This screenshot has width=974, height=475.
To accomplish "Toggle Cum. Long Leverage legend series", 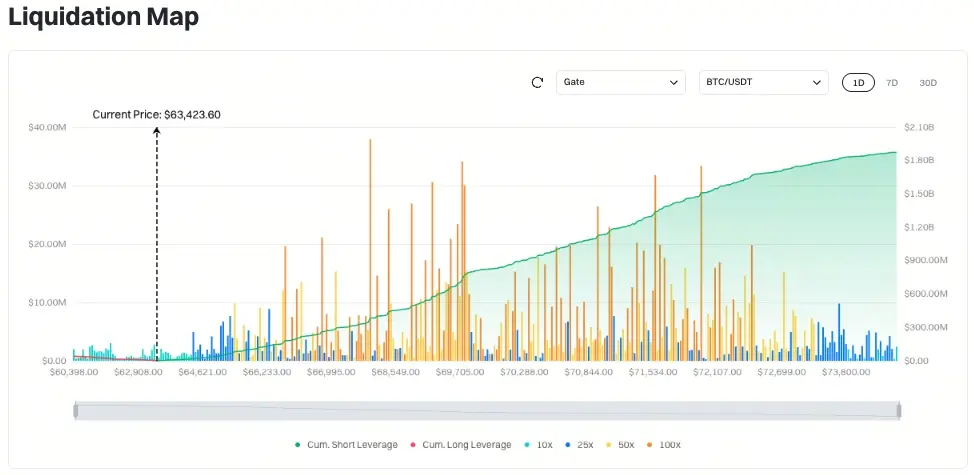I will 460,445.
